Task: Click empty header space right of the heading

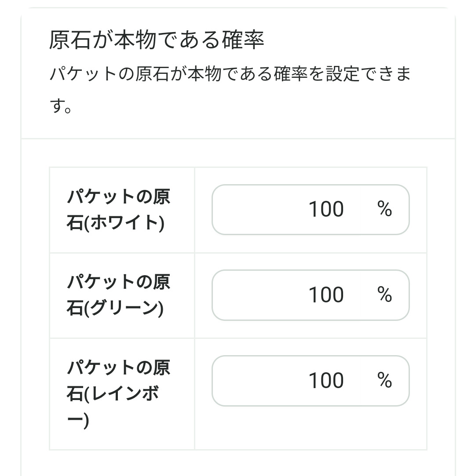Action: click(x=361, y=40)
